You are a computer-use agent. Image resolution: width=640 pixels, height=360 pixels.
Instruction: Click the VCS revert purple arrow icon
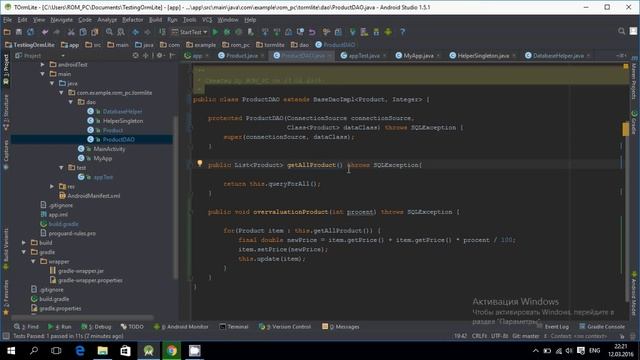(x=312, y=32)
